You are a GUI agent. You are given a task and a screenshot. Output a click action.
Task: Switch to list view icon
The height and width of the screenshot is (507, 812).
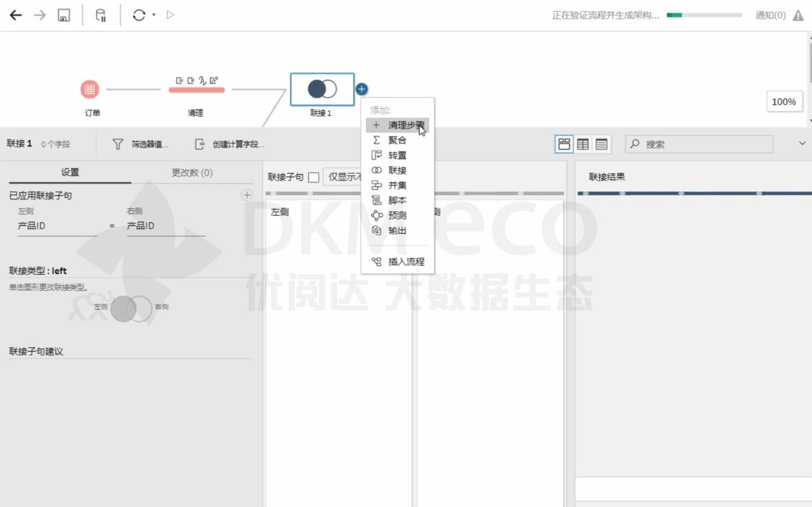pos(601,144)
